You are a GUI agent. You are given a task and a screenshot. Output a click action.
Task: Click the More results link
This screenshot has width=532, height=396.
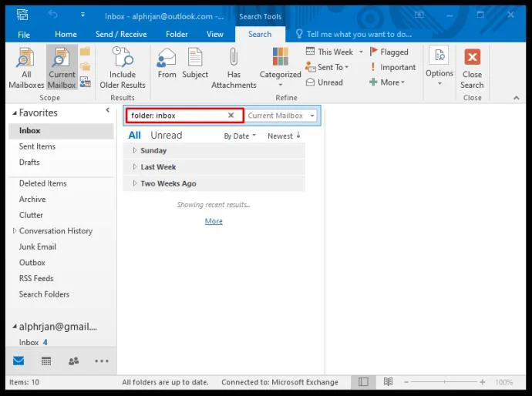[214, 221]
